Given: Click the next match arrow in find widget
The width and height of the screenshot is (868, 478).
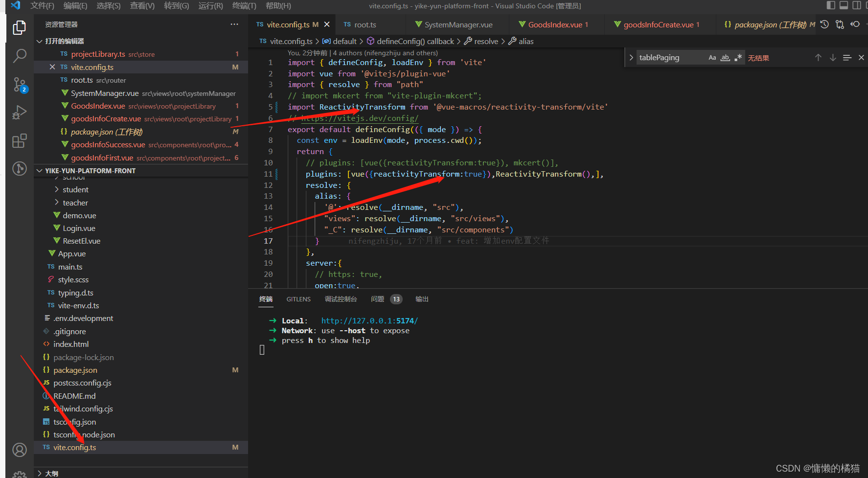Looking at the screenshot, I should click(833, 57).
